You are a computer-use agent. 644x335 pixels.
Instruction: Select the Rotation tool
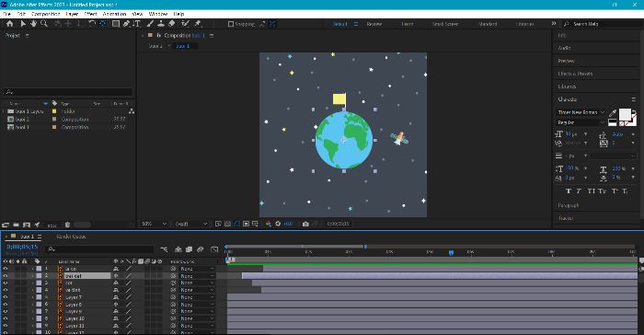[92, 24]
